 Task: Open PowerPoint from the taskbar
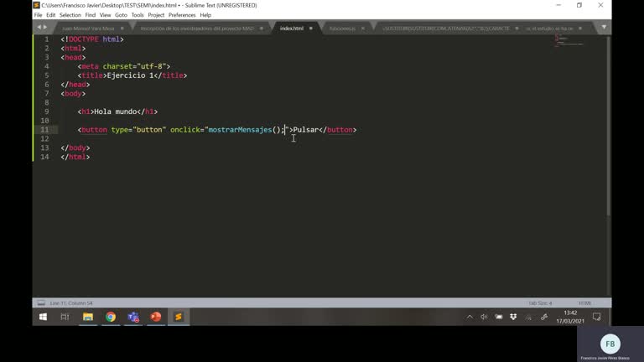coord(156,317)
